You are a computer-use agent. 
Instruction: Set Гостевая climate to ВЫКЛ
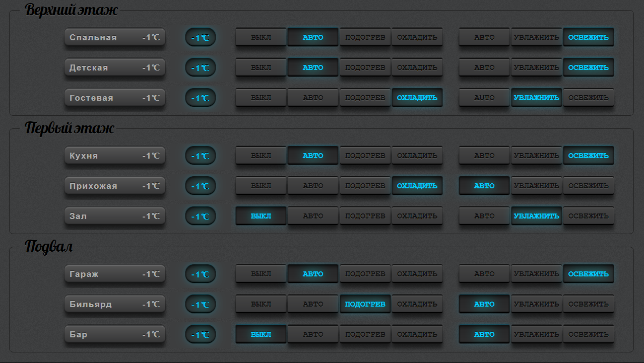pyautogui.click(x=261, y=98)
